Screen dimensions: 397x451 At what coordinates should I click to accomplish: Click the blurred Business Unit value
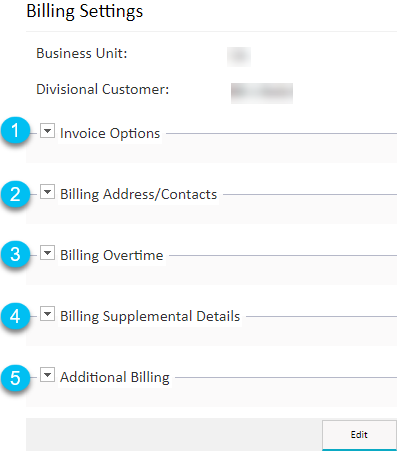[x=239, y=57]
